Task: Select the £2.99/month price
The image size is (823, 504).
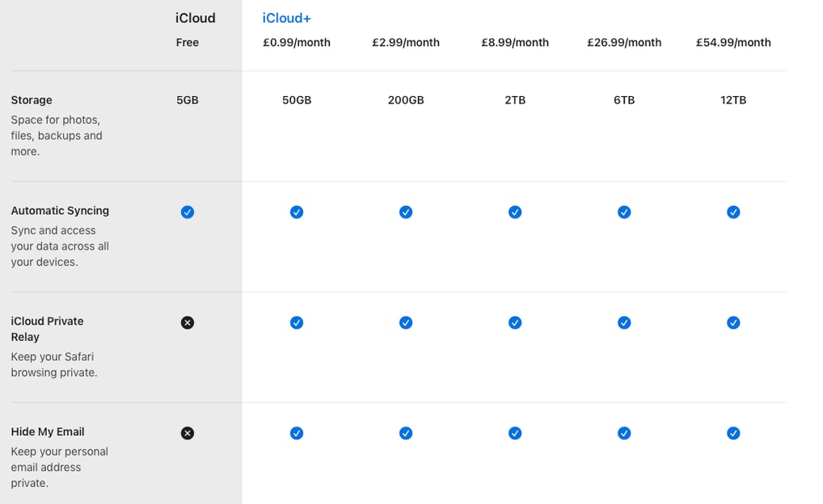Action: (x=406, y=43)
